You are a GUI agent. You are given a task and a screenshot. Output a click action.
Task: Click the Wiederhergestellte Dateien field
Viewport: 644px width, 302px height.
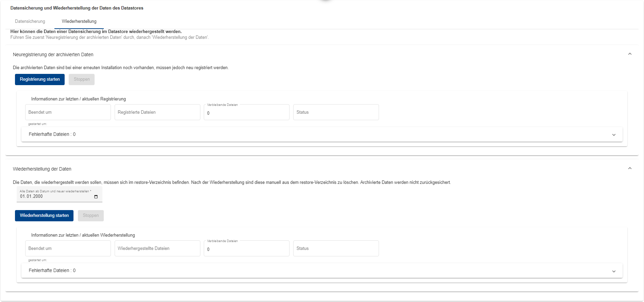[x=157, y=249]
